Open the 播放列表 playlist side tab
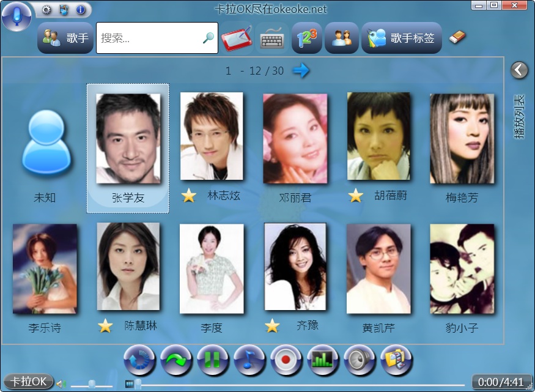535x392 pixels. point(519,117)
